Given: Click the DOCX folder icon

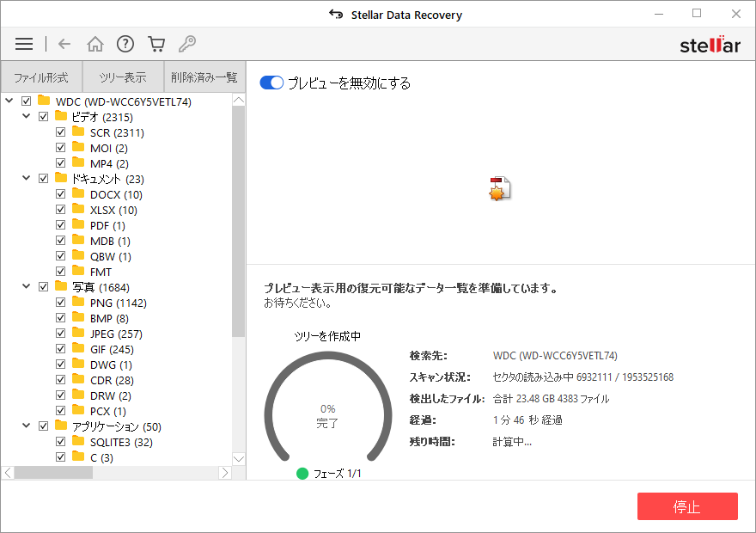Looking at the screenshot, I should click(x=78, y=193).
